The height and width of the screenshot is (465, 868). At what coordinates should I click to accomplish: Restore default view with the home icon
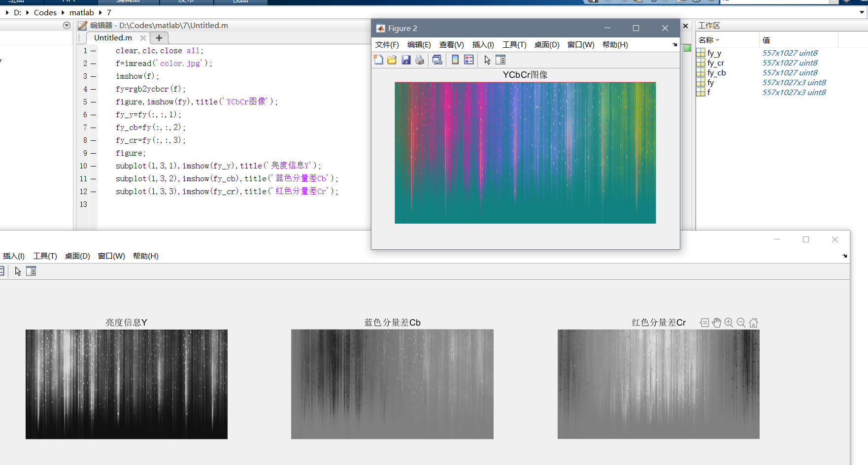[x=753, y=322]
